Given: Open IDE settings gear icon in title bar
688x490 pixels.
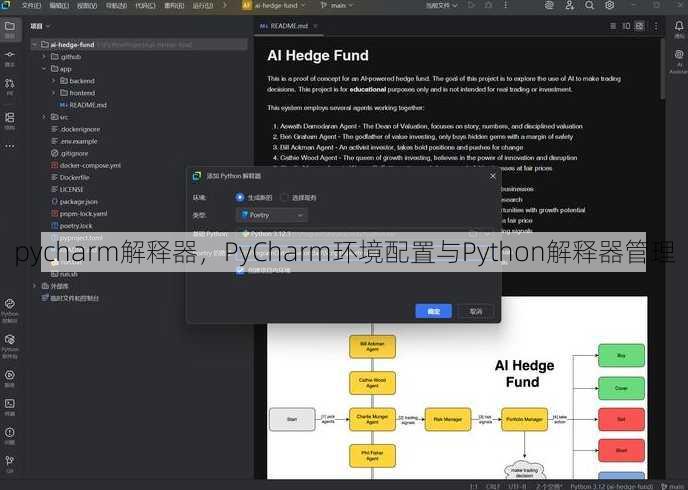Looking at the screenshot, I should pyautogui.click(x=609, y=5).
